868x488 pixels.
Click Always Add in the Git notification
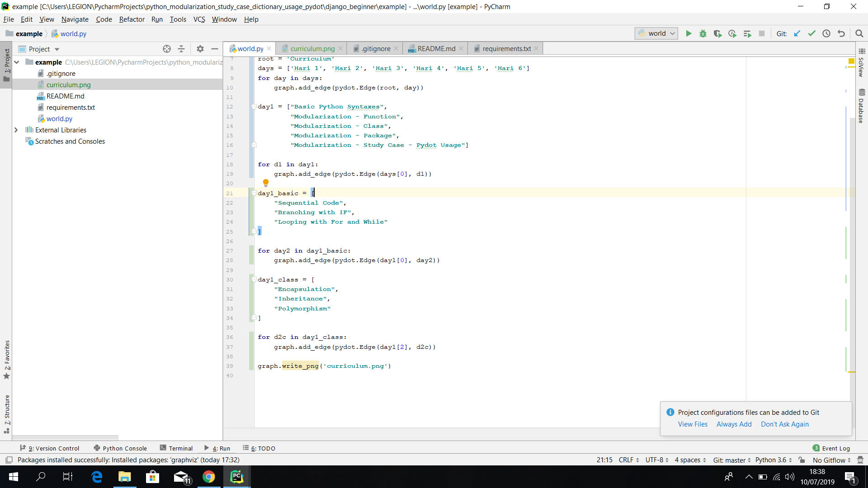(x=733, y=424)
